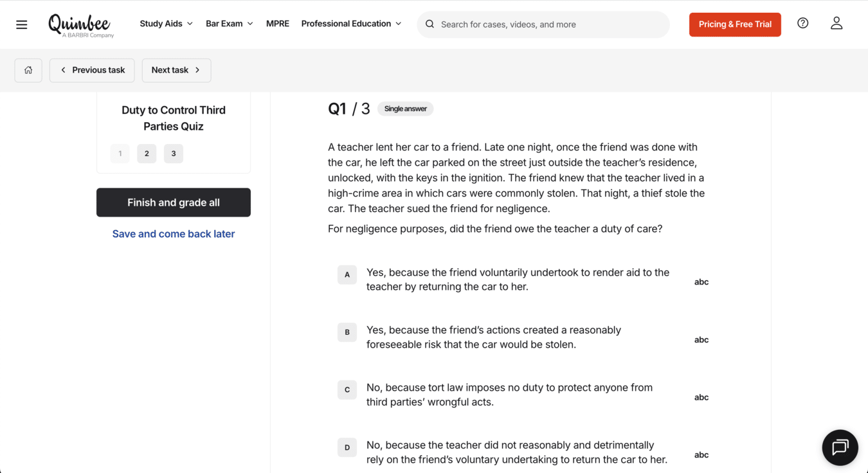Viewport: 868px width, 473px height.
Task: Open the chat support bubble
Action: (x=840, y=447)
